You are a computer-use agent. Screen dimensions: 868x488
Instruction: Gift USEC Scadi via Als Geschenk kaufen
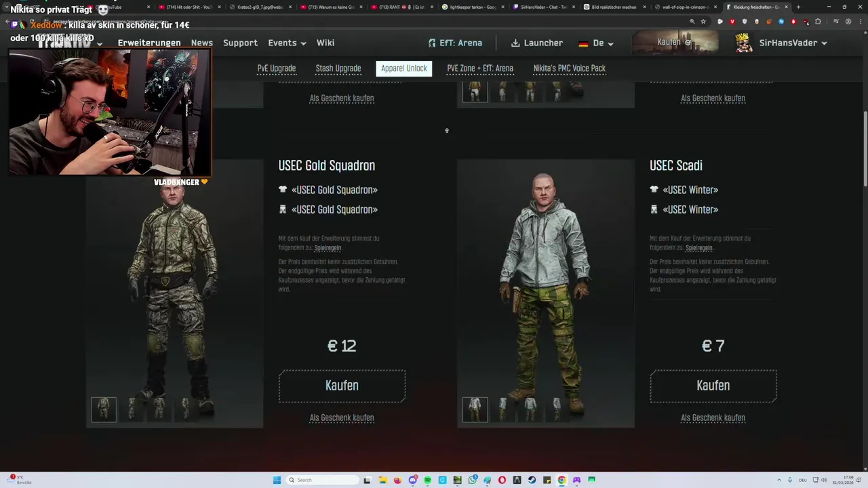713,418
